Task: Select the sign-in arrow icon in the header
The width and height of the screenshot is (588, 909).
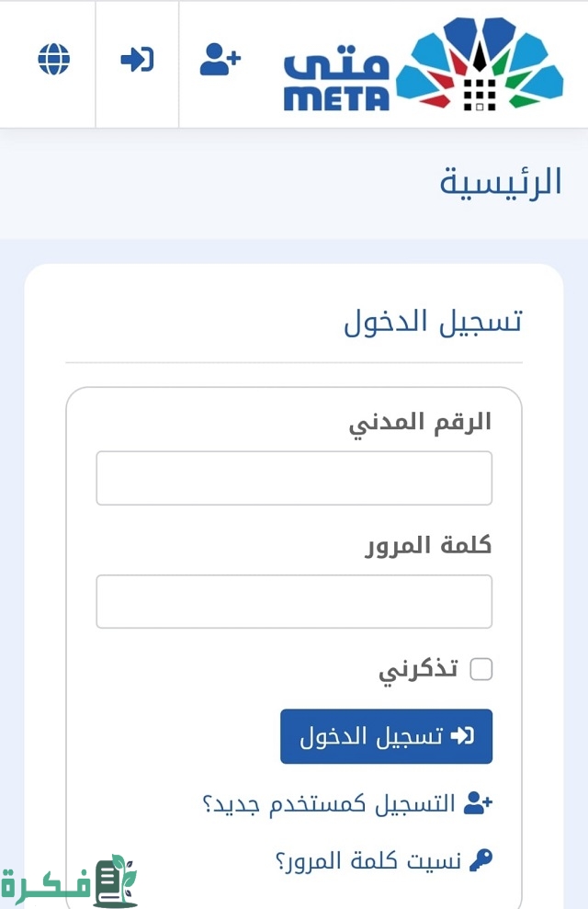Action: click(136, 60)
